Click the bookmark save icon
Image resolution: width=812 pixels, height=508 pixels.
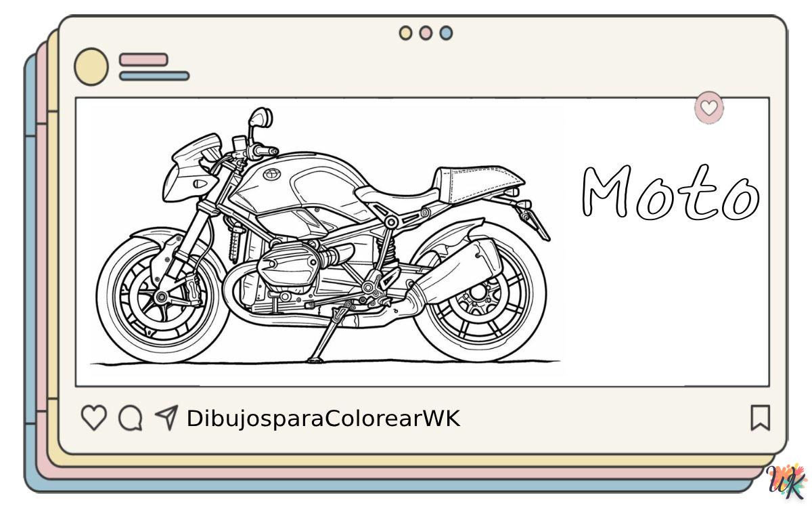pyautogui.click(x=760, y=418)
